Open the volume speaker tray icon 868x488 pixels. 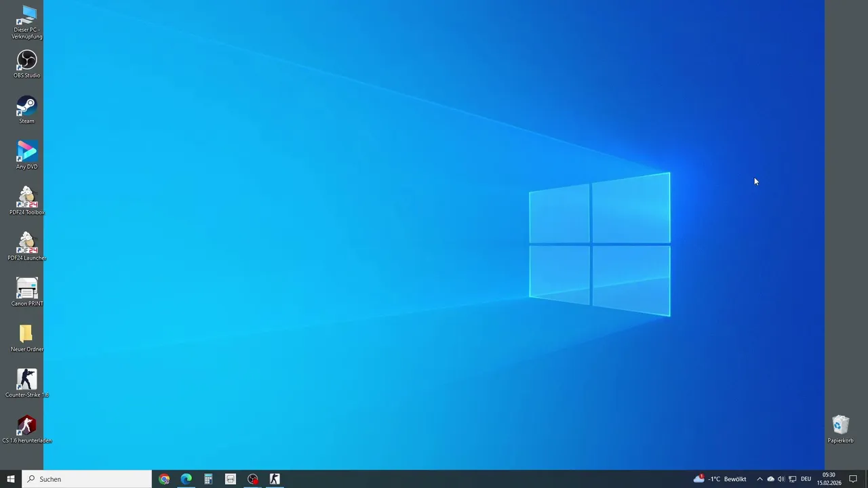coord(781,479)
